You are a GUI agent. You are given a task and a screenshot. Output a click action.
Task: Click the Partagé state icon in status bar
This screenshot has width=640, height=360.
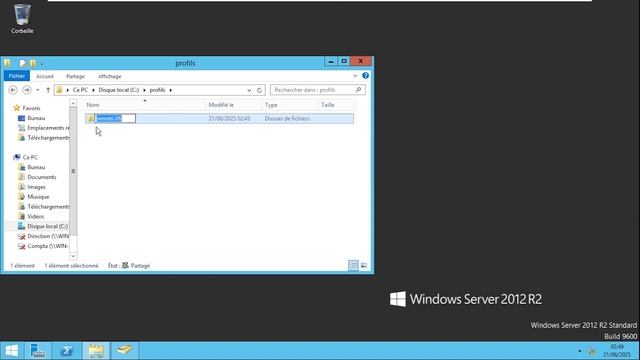tap(125, 265)
